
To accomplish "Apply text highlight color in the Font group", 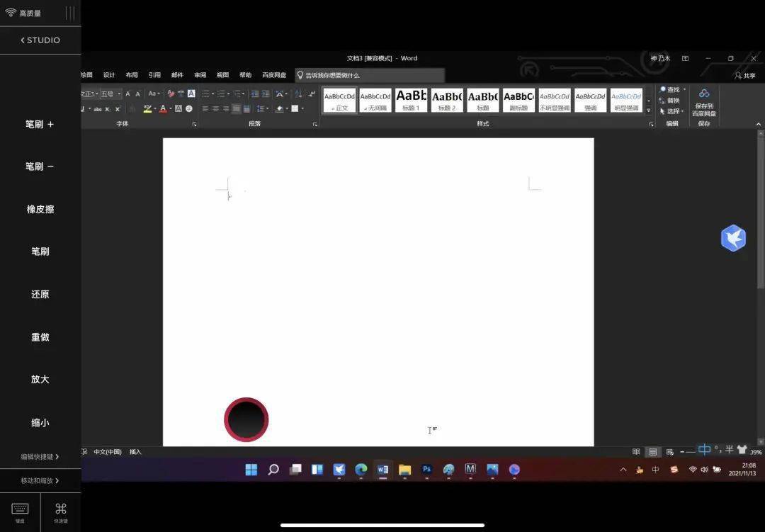I will pyautogui.click(x=146, y=108).
